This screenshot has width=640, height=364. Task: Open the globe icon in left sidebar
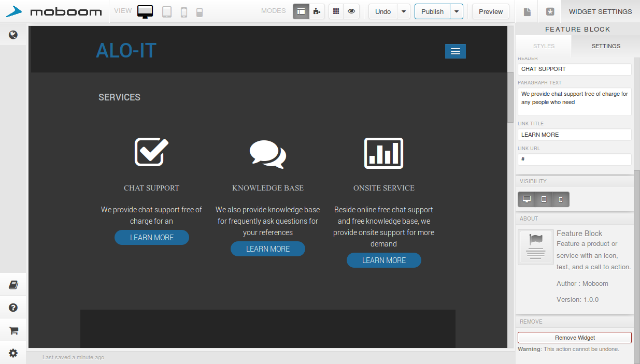13,35
